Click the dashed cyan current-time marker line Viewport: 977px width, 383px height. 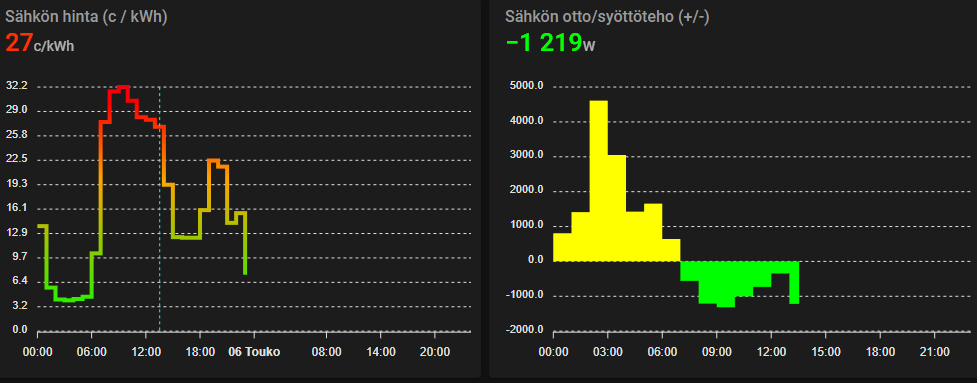160,209
